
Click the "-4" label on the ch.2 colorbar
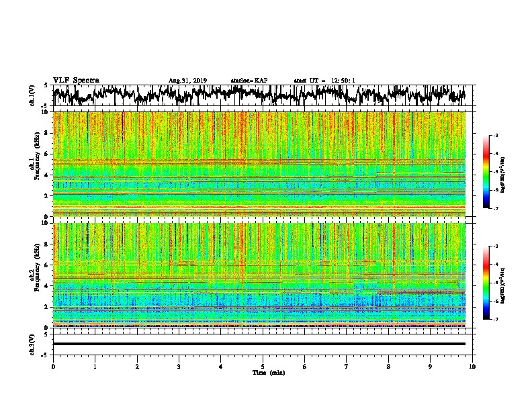click(495, 265)
